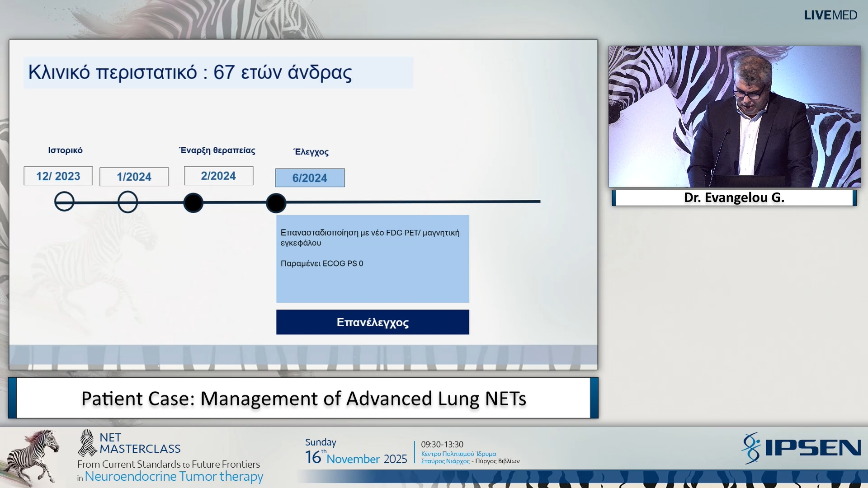Collapse the Ιστορικό timeline section
Viewport: 868px width, 488px height.
tap(66, 150)
